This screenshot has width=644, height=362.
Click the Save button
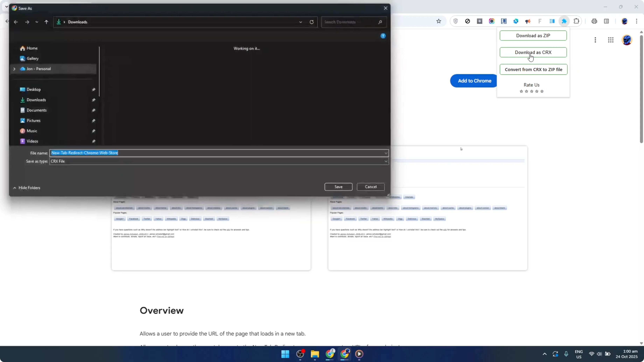[338, 187]
